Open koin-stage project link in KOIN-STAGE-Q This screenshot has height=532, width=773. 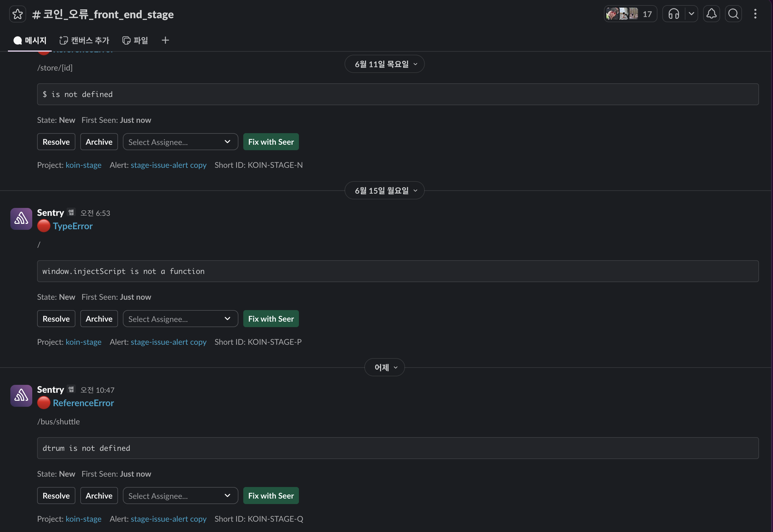tap(83, 519)
